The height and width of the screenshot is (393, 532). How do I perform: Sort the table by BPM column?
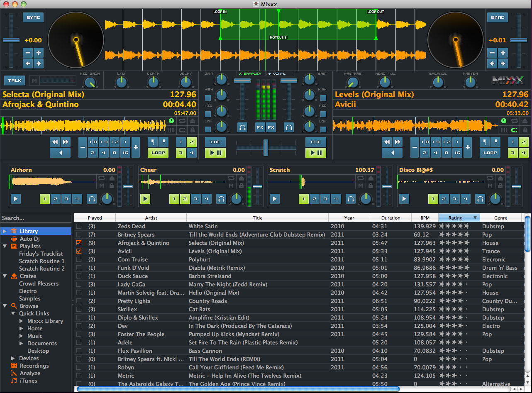coord(425,218)
